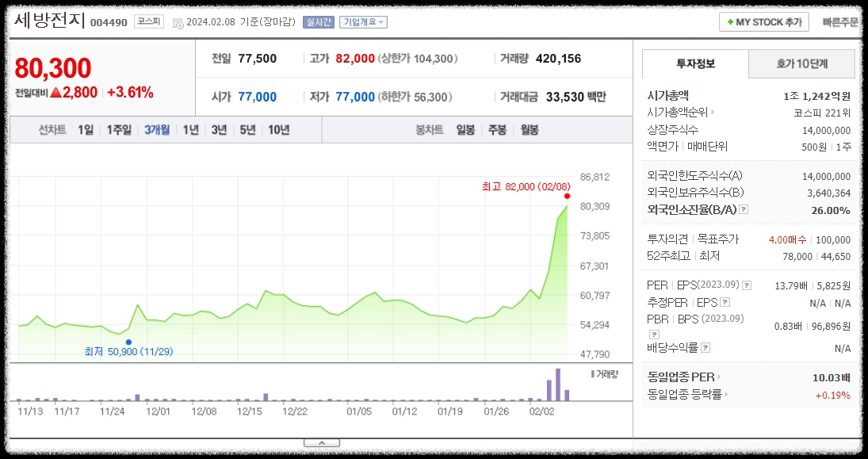Image resolution: width=868 pixels, height=459 pixels.
Task: Click the 실시간 badge button
Action: [319, 22]
